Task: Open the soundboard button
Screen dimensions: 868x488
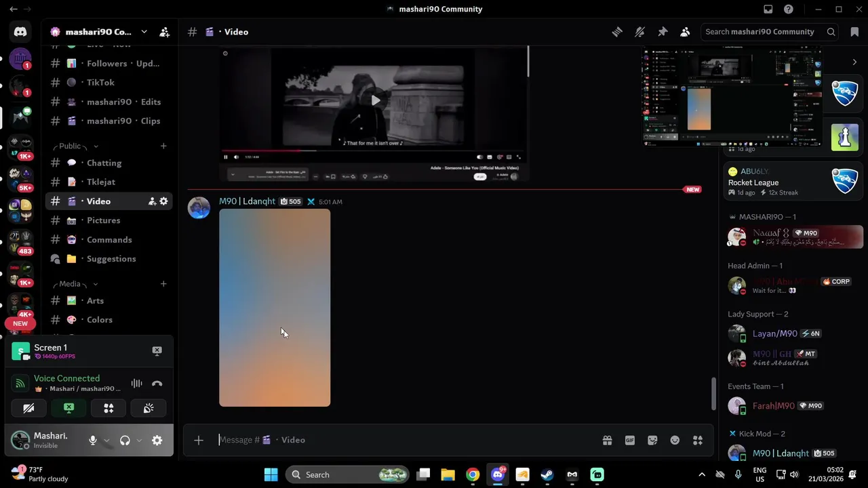Action: click(149, 408)
